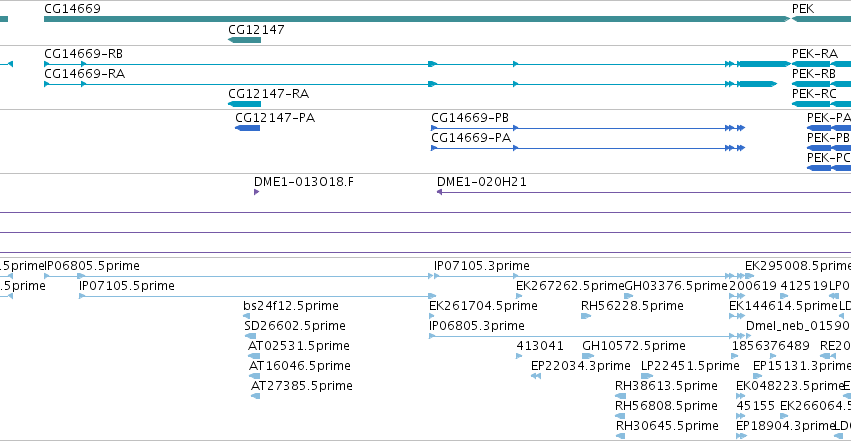Screen dimensions: 851x441
Task: Select the CG14669-PB protein feature
Action: click(x=588, y=128)
